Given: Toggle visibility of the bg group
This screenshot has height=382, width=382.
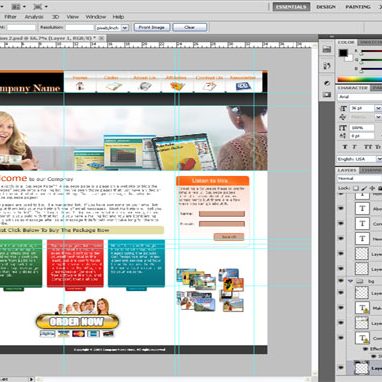Looking at the screenshot, I should tap(341, 281).
